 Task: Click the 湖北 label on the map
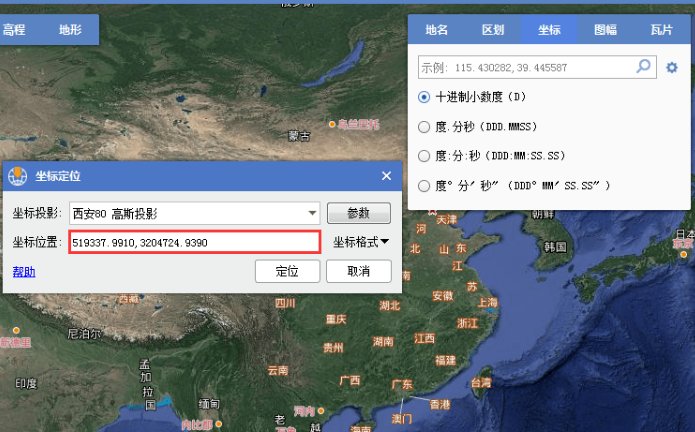click(x=390, y=305)
